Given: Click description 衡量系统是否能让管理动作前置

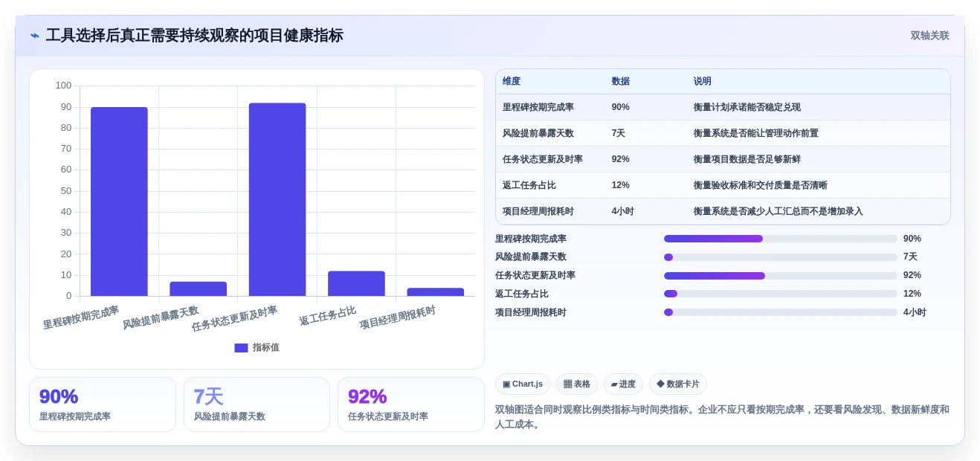Looking at the screenshot, I should pyautogui.click(x=756, y=133).
